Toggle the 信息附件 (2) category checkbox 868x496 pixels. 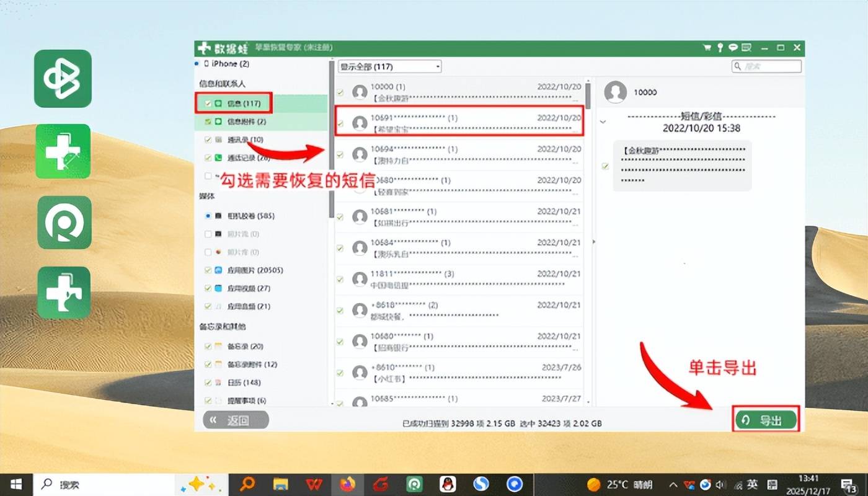pyautogui.click(x=208, y=122)
